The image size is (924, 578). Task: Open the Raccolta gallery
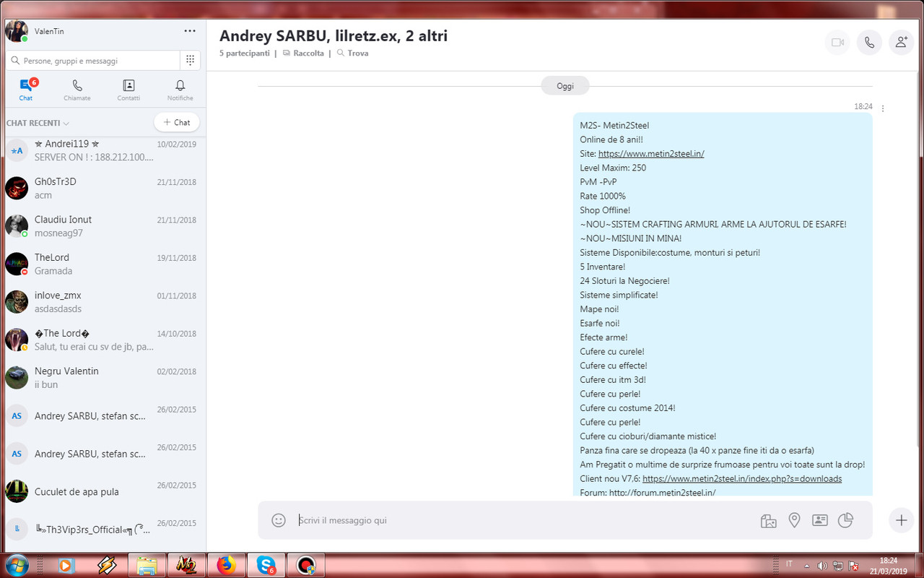click(x=303, y=53)
